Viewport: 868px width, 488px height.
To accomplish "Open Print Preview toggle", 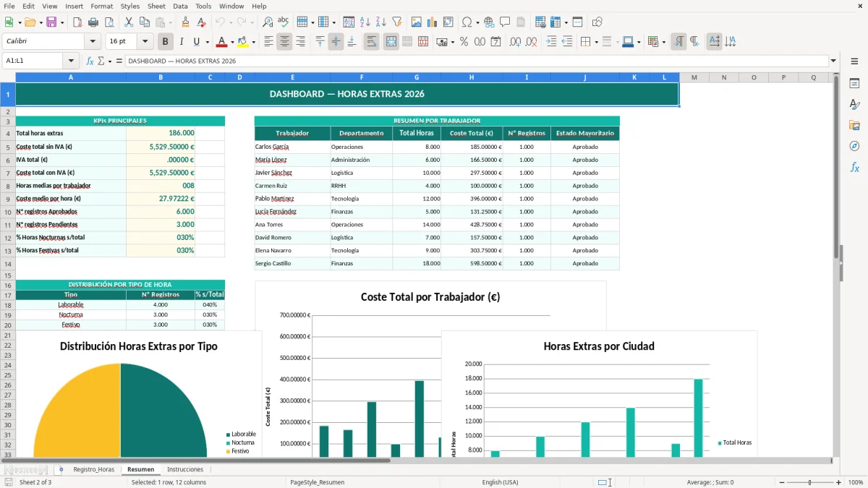I will click(x=109, y=22).
